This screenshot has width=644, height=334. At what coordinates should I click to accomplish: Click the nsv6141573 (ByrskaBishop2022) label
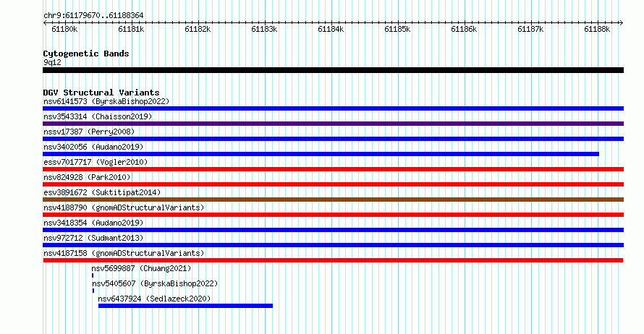pos(106,101)
